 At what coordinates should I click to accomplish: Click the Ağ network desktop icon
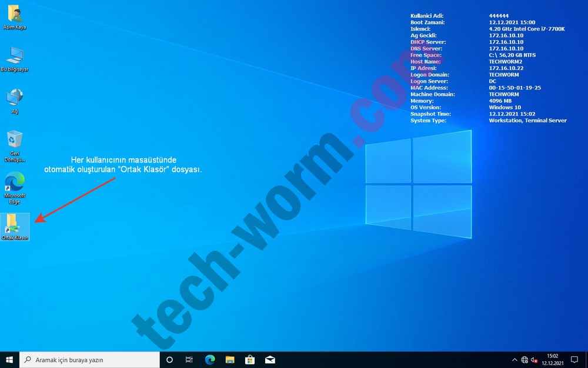(x=14, y=98)
